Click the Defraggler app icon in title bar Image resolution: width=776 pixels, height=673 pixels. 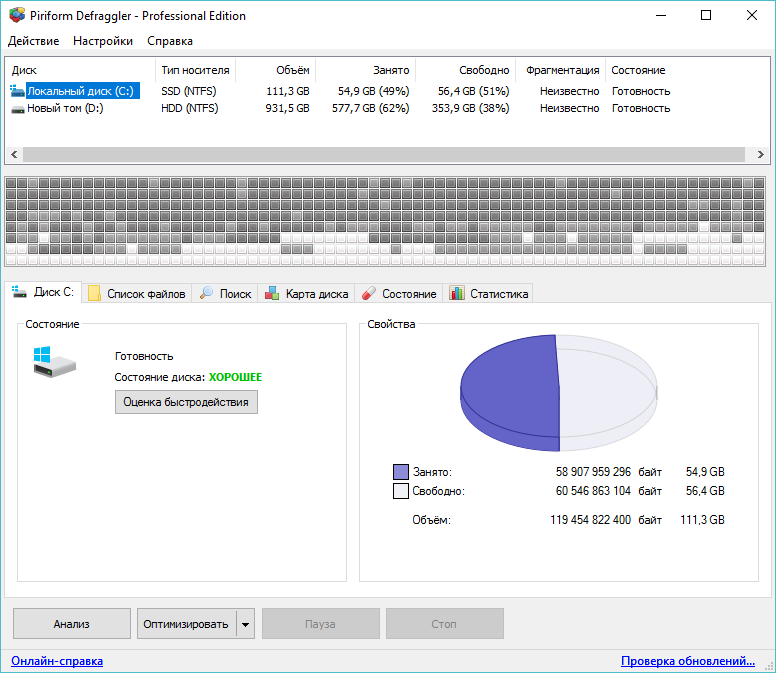(x=17, y=16)
